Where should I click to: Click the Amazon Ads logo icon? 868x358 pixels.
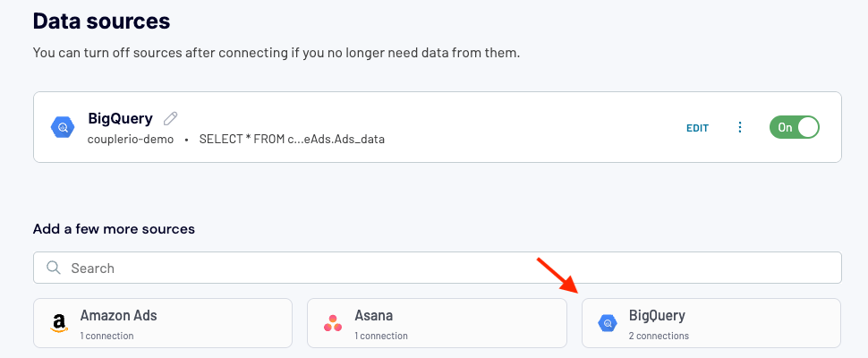pos(59,323)
